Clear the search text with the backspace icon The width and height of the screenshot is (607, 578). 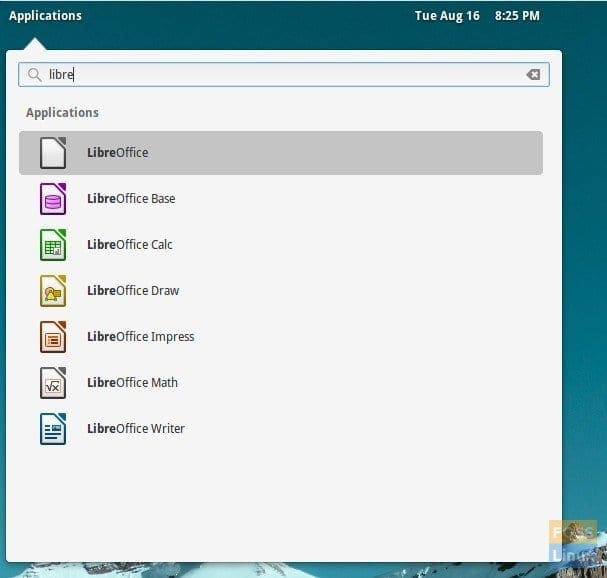click(x=533, y=74)
